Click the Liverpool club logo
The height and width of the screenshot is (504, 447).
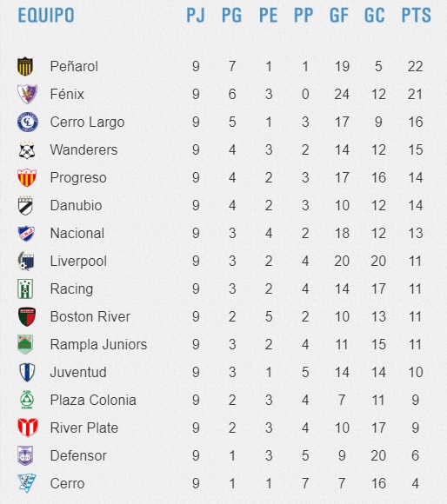(x=26, y=261)
